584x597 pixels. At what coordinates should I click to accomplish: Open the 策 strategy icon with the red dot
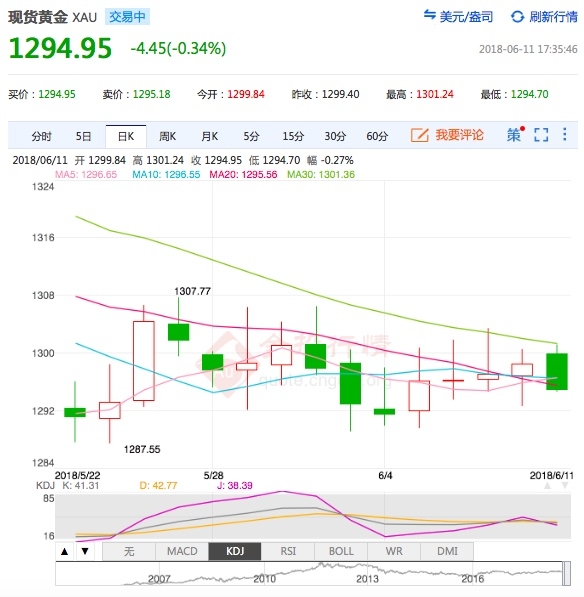(515, 134)
